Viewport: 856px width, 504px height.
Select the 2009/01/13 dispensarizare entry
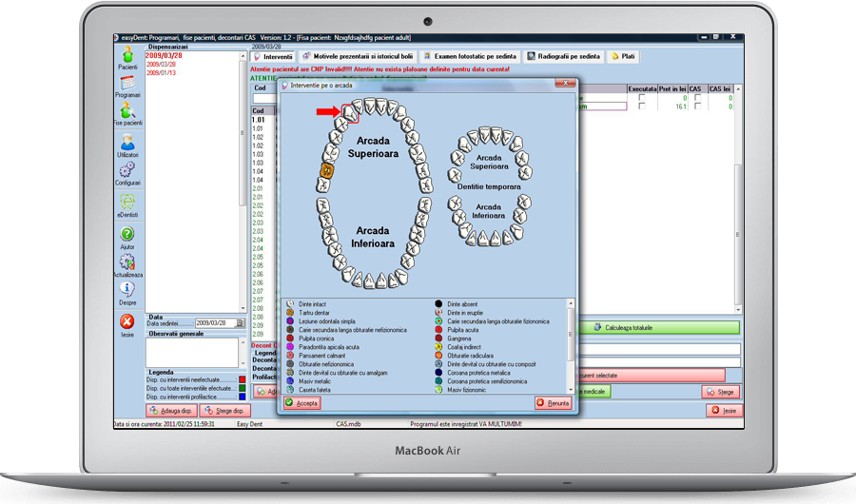click(160, 71)
